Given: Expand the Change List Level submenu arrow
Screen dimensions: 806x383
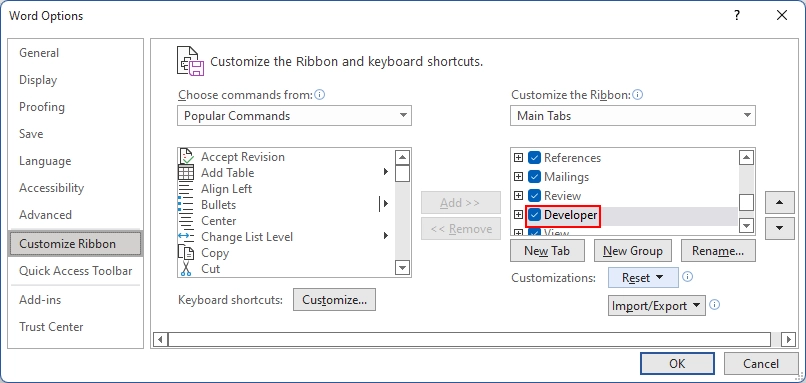Looking at the screenshot, I should tap(386, 236).
